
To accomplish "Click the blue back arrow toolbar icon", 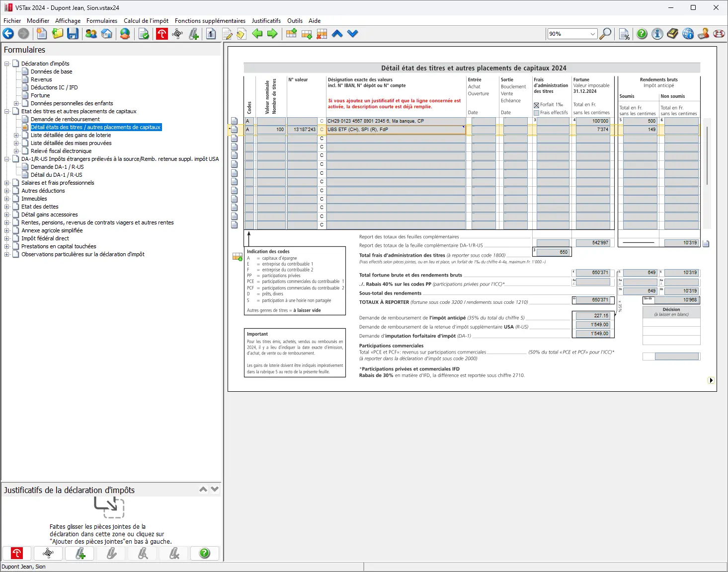I will tap(8, 34).
